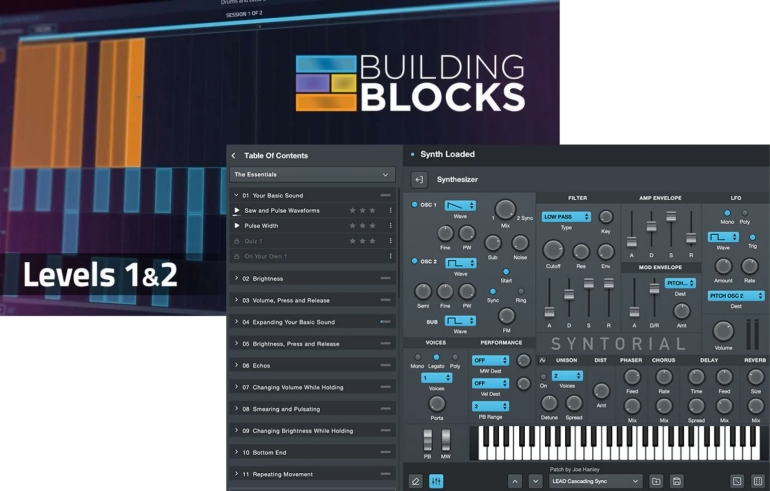
Task: Play the Pulse Width lesson
Action: tap(237, 226)
